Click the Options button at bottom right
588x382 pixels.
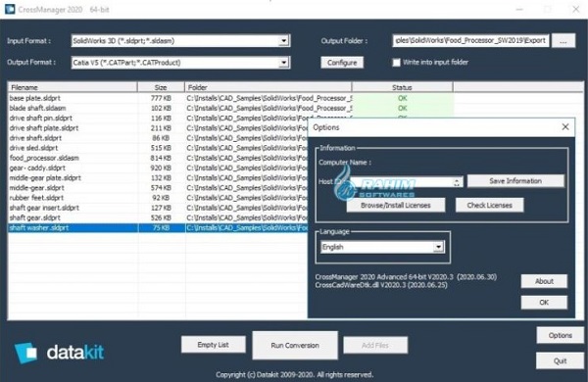pyautogui.click(x=560, y=336)
